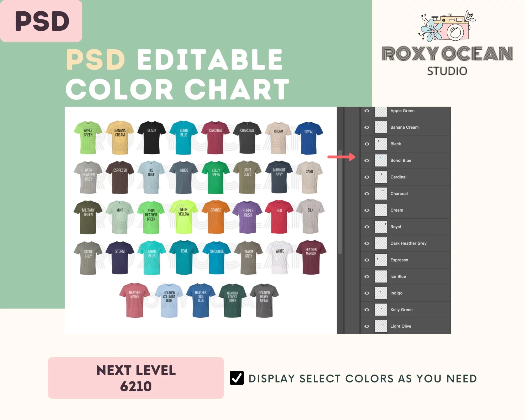Viewport: 525px width, 420px height.
Task: Click the Light Olive layer eye icon
Action: tap(366, 326)
